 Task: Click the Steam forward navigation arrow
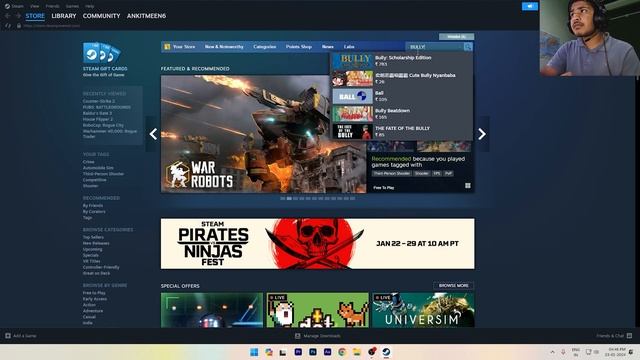18,16
